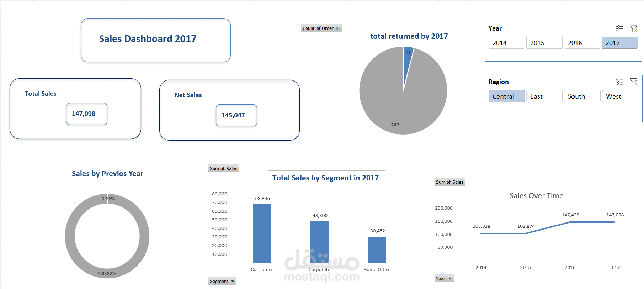Clear filter on Year slicer
This screenshot has height=289, width=644.
click(633, 28)
